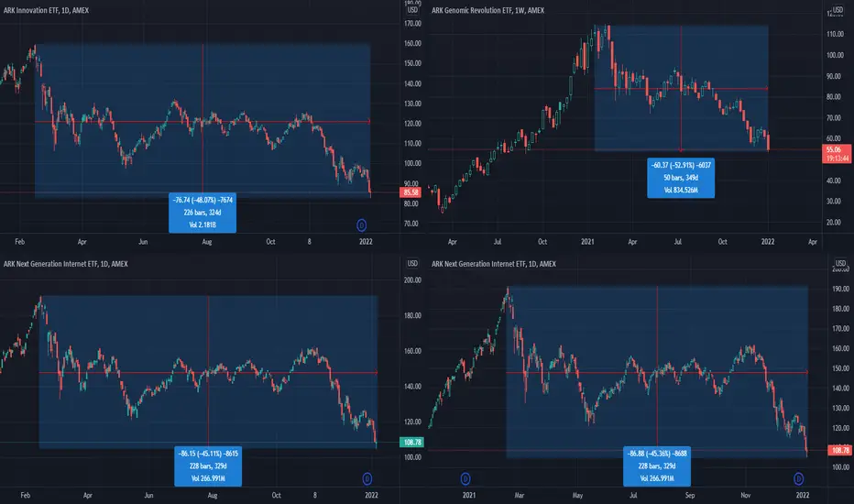Click the 19:13:44 bar countdown label

pos(837,159)
